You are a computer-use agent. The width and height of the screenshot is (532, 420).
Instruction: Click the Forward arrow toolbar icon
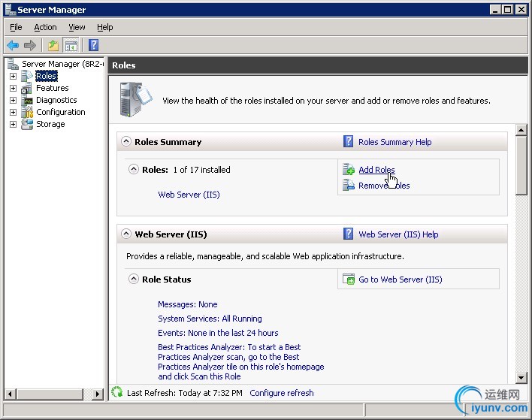(x=30, y=45)
